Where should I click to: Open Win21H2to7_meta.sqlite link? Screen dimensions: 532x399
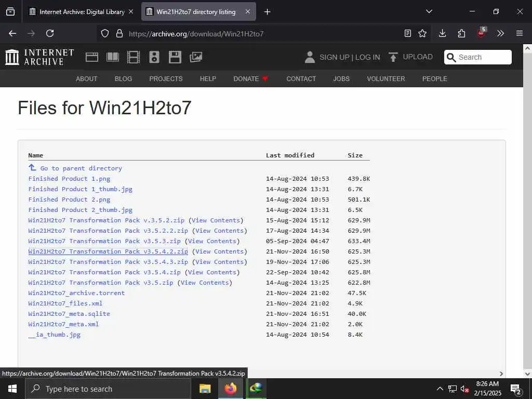pos(69,314)
